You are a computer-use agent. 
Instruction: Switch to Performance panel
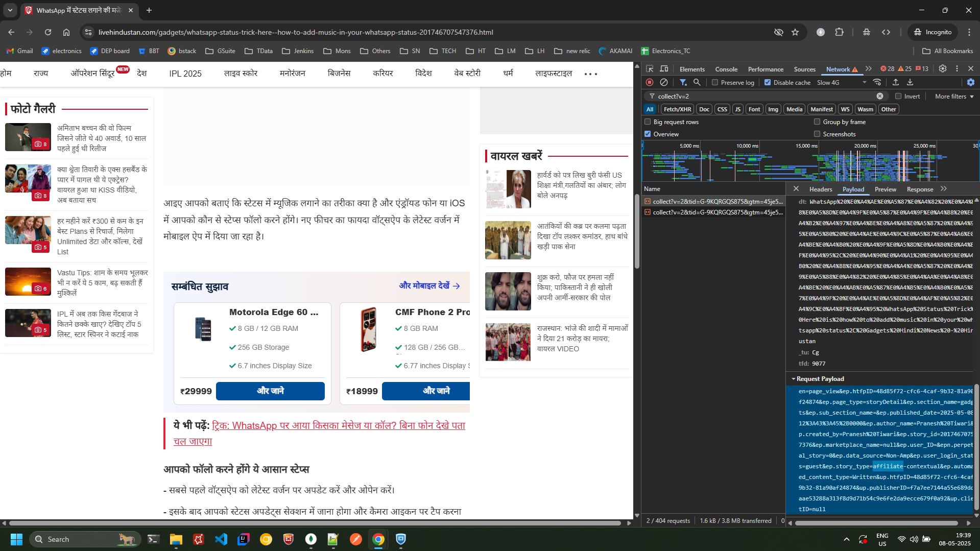click(766, 69)
